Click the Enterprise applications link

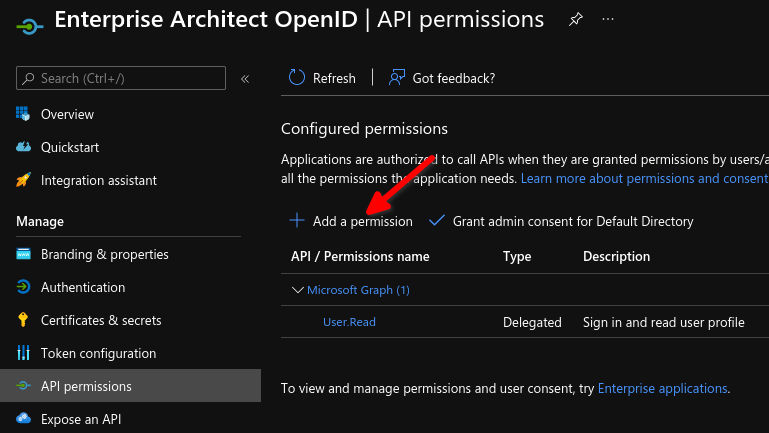coord(662,388)
